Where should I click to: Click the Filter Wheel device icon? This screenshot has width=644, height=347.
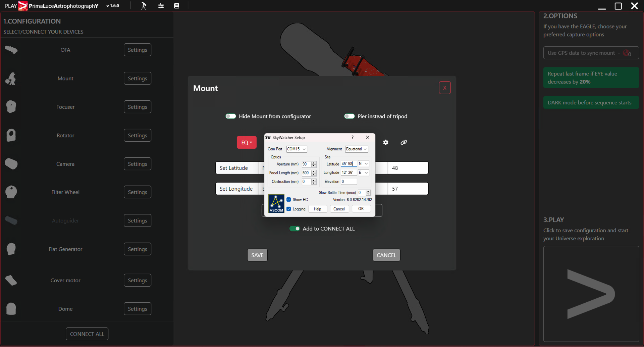tap(11, 192)
